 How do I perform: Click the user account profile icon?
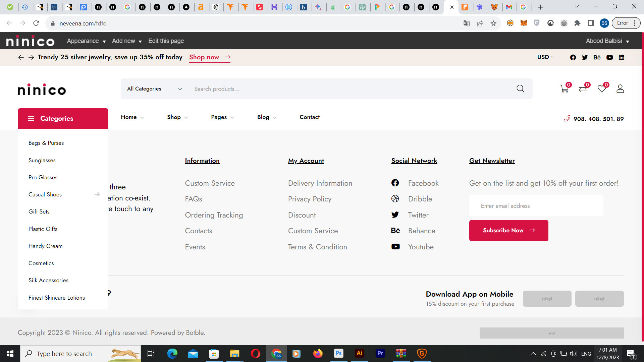(620, 89)
